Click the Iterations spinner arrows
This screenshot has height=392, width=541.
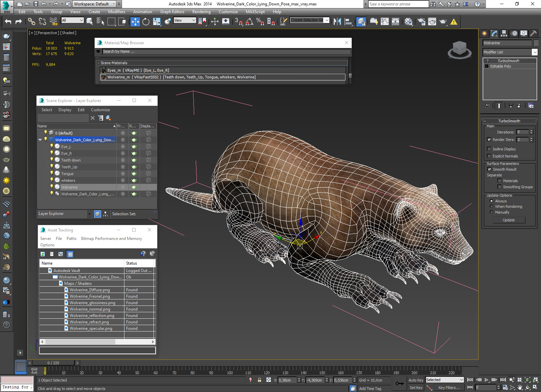click(x=531, y=132)
